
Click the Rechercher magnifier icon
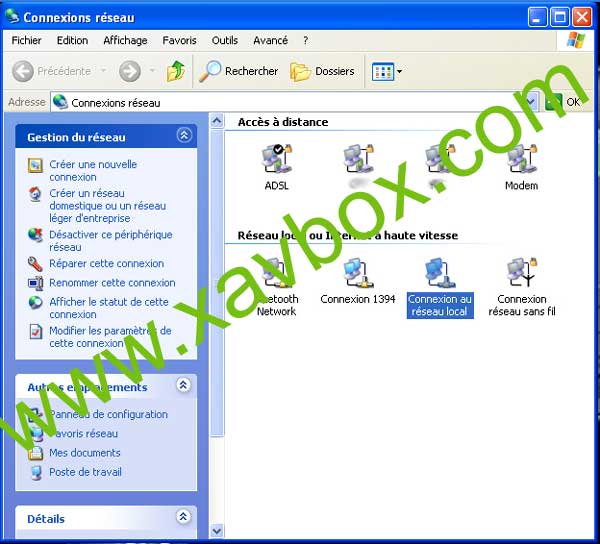click(210, 71)
